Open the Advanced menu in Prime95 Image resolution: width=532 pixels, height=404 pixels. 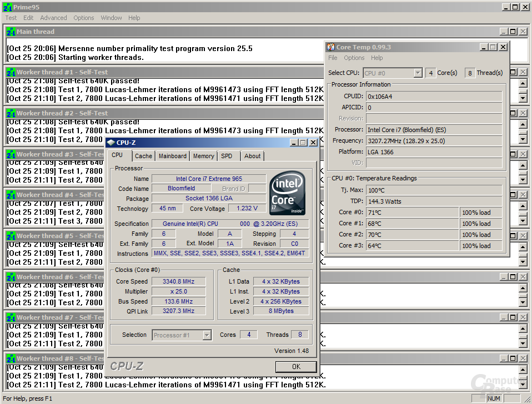click(x=53, y=18)
